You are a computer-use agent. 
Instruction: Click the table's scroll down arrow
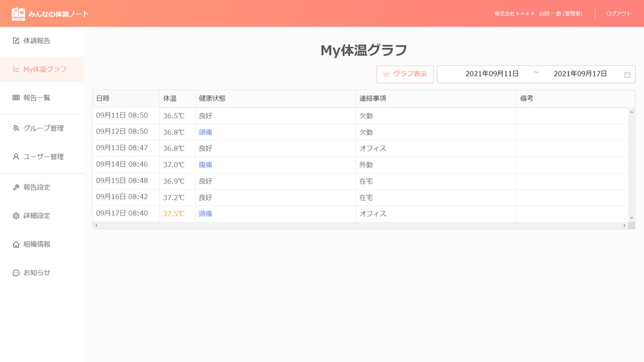coord(631,218)
